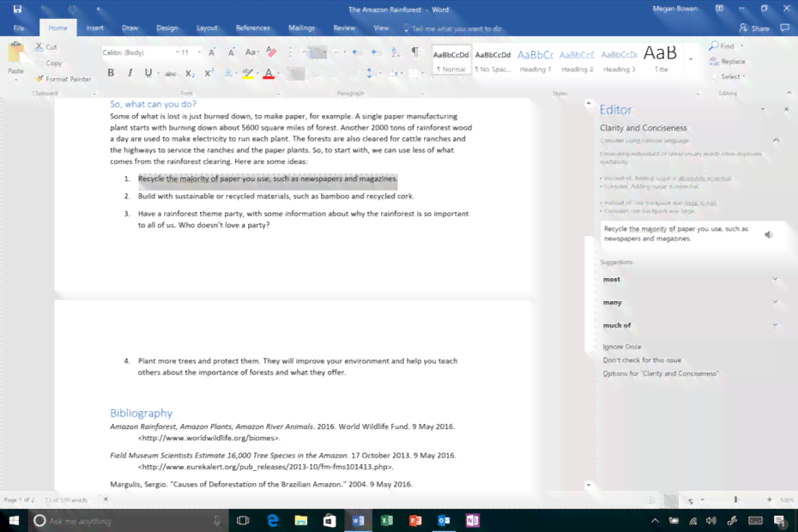
Task: Open the Change Case menu
Action: [x=251, y=52]
